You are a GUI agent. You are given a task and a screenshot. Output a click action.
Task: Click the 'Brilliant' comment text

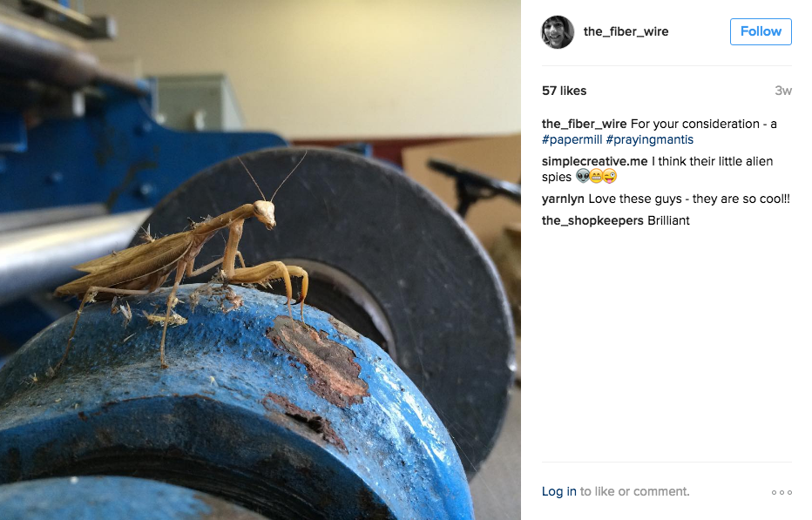click(668, 220)
